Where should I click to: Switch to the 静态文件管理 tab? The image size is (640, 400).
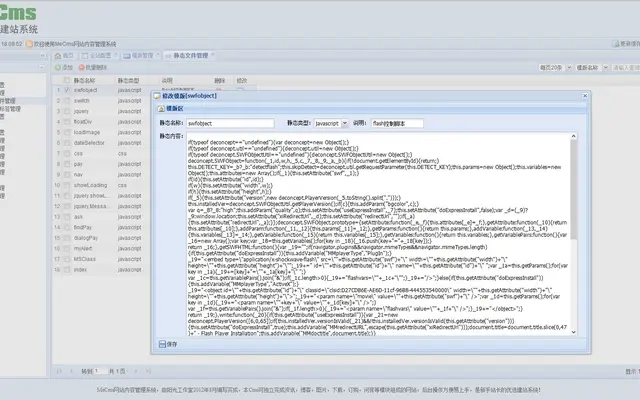pyautogui.click(x=190, y=56)
